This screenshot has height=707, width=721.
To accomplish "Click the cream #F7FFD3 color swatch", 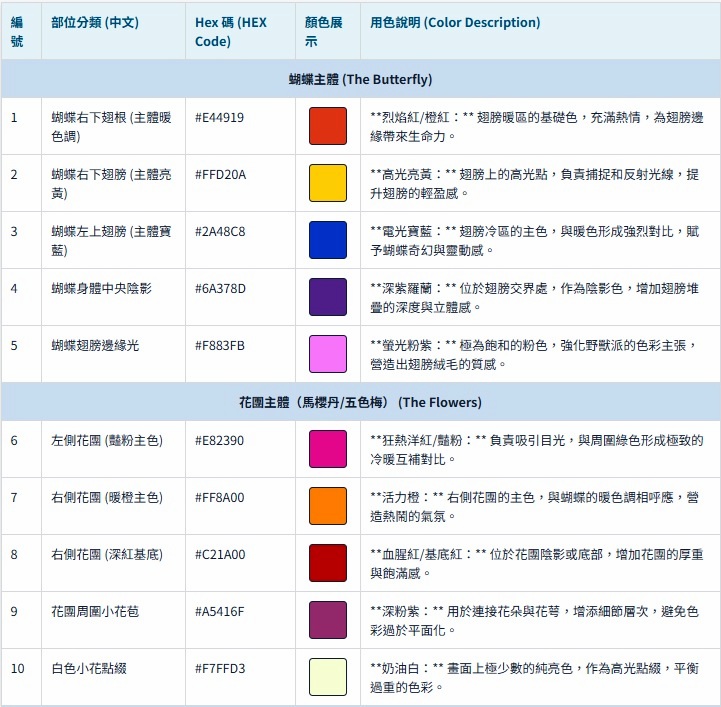I will coord(327,677).
